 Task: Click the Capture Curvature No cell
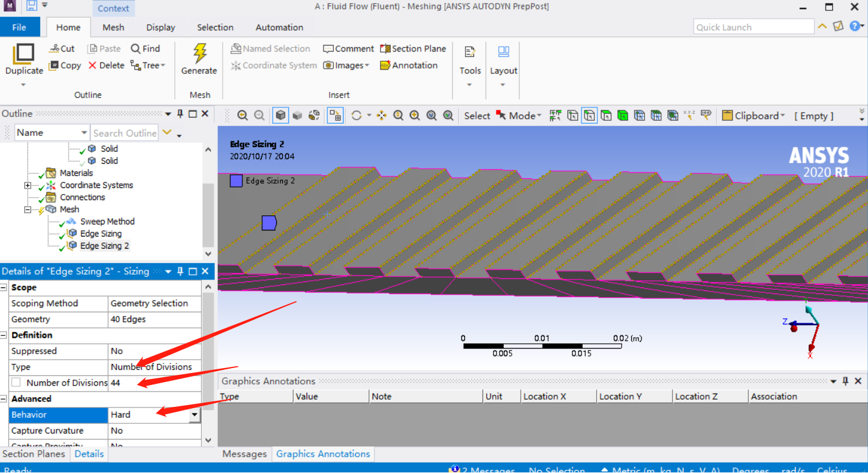[155, 431]
